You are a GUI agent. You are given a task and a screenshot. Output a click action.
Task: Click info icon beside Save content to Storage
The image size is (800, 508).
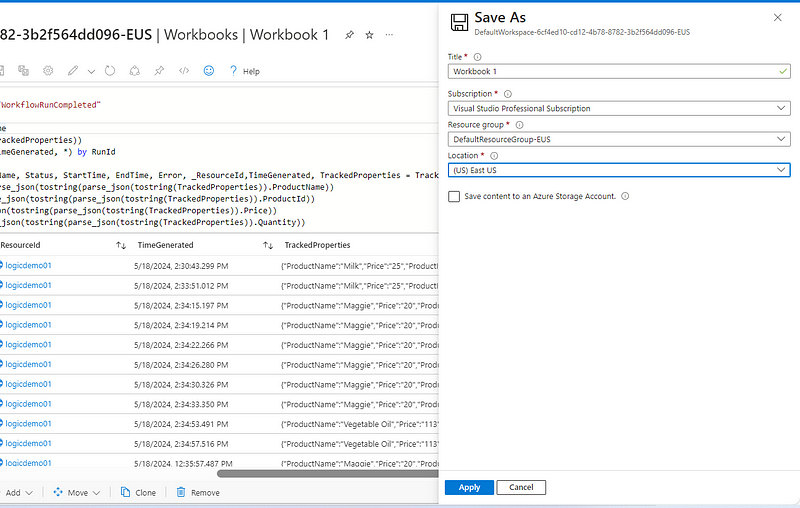tap(625, 196)
